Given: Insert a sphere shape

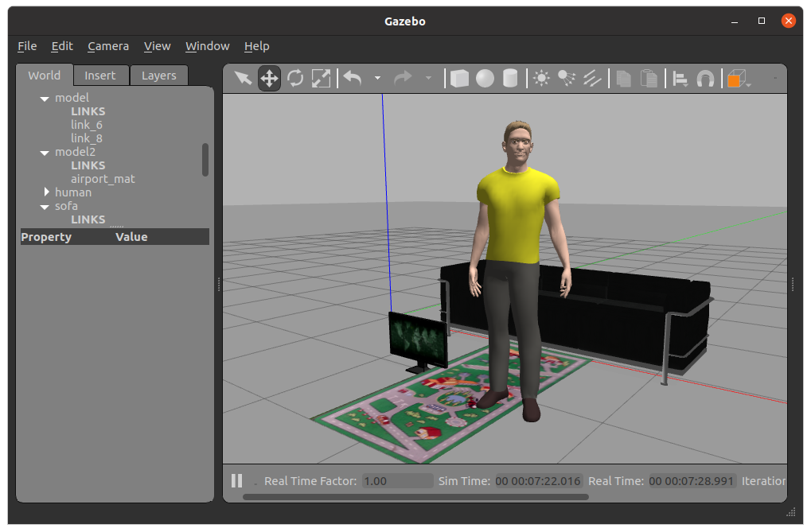Looking at the screenshot, I should click(485, 79).
